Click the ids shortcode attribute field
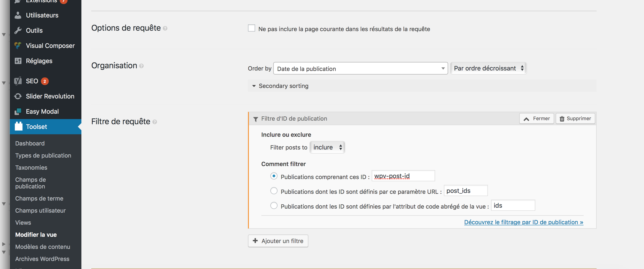This screenshot has height=269, width=644. pos(513,205)
